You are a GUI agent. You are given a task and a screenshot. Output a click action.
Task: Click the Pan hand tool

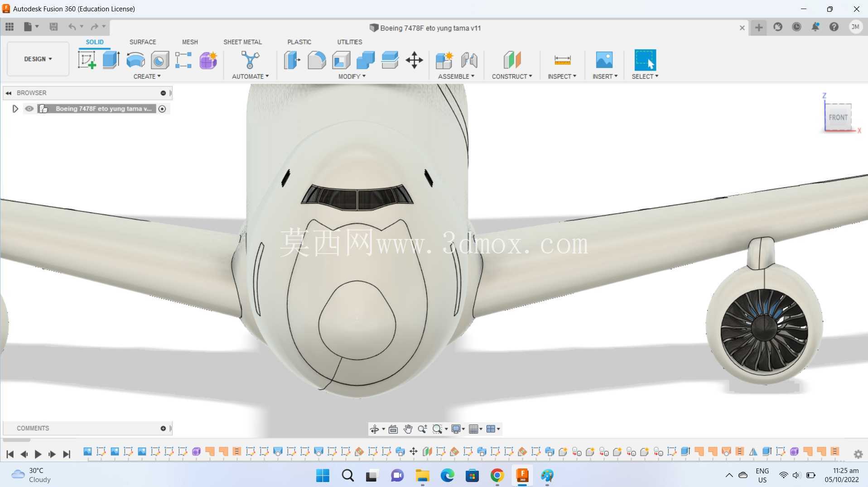408,429
